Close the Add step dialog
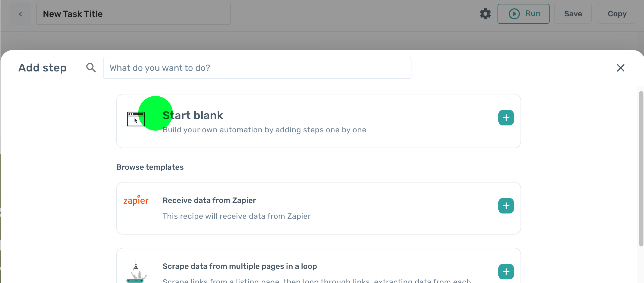The image size is (644, 283). click(621, 68)
